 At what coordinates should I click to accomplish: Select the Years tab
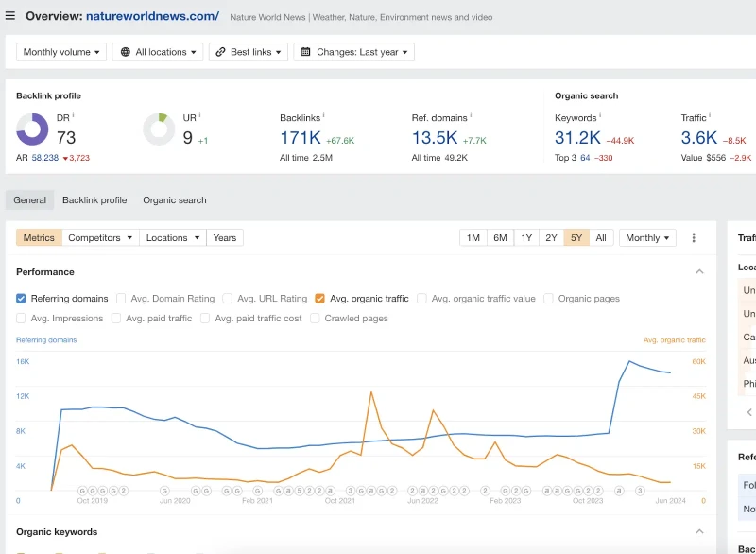pos(225,237)
